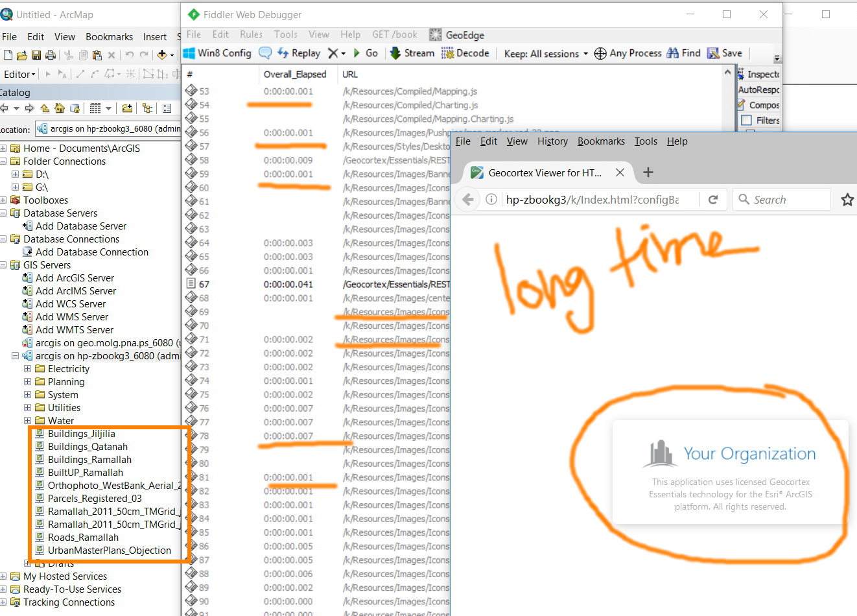Click Decode in Fiddler toolbar

point(465,53)
